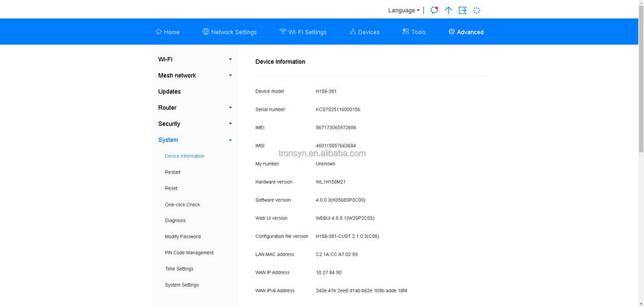Open the Tools tab

414,32
